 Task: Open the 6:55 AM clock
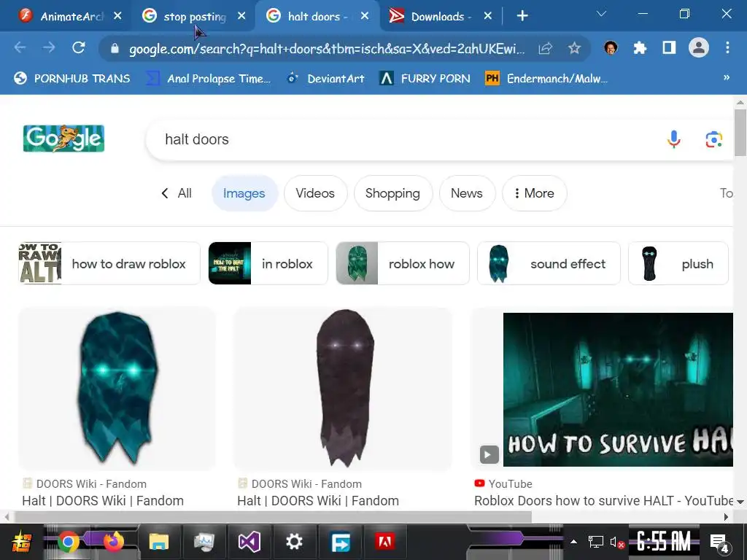pos(664,542)
